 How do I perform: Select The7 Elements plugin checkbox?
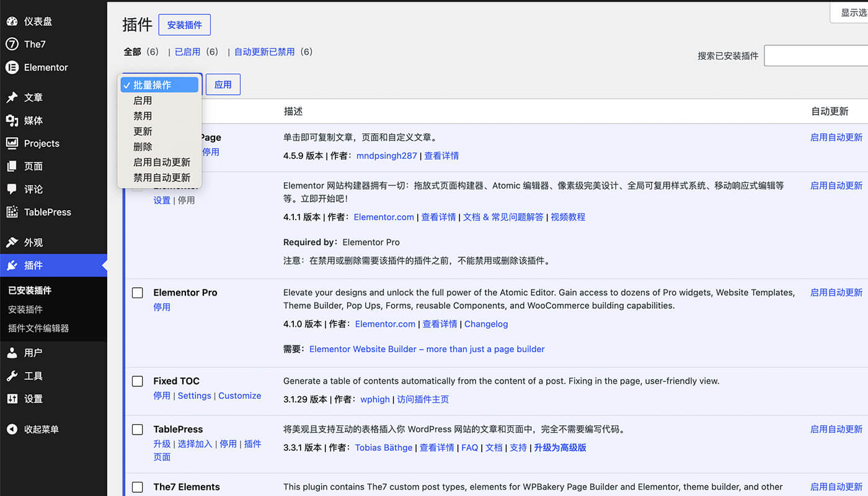(138, 487)
